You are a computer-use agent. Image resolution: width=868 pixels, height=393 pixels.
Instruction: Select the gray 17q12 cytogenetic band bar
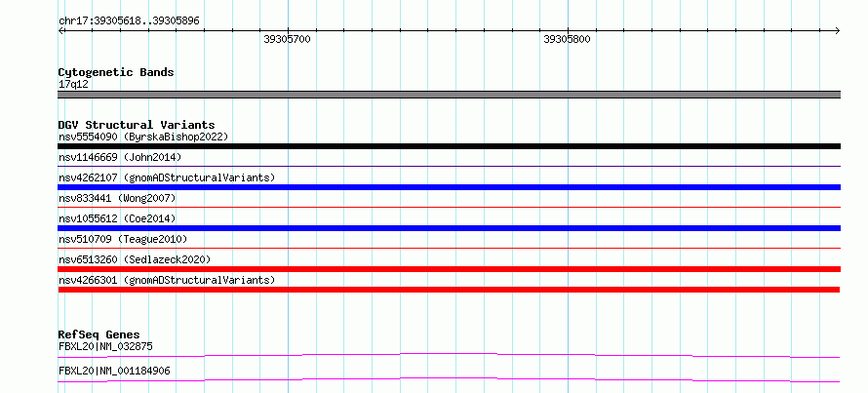(449, 95)
